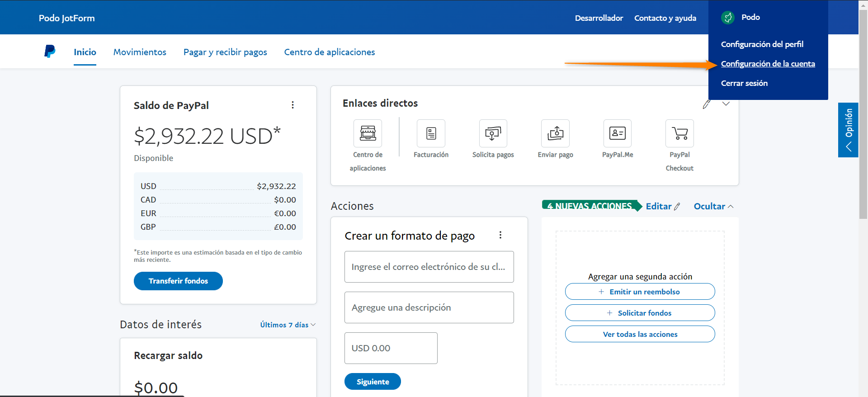Viewport: 868px width, 397px height.
Task: Click the PayPal logo icon
Action: point(50,51)
